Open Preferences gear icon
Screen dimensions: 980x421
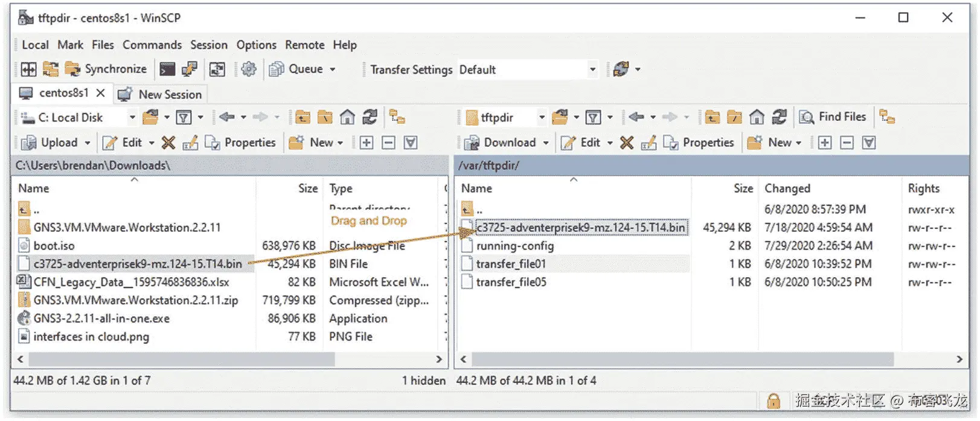[x=249, y=69]
